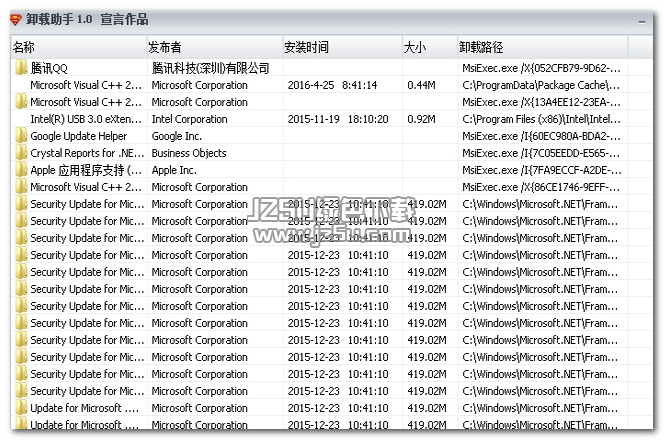Click publisher cell Google Inc.
The image size is (664, 440).
177,136
